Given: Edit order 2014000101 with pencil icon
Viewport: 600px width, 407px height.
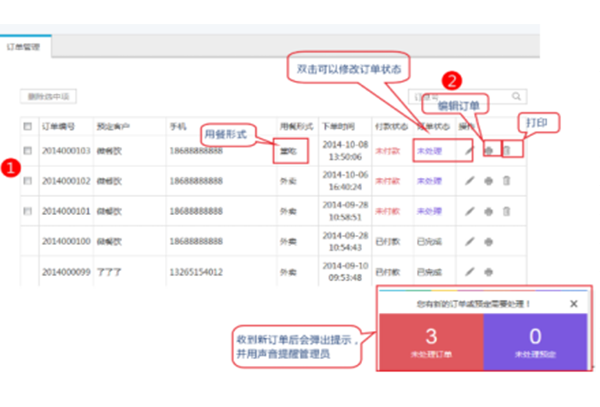Looking at the screenshot, I should (x=470, y=211).
